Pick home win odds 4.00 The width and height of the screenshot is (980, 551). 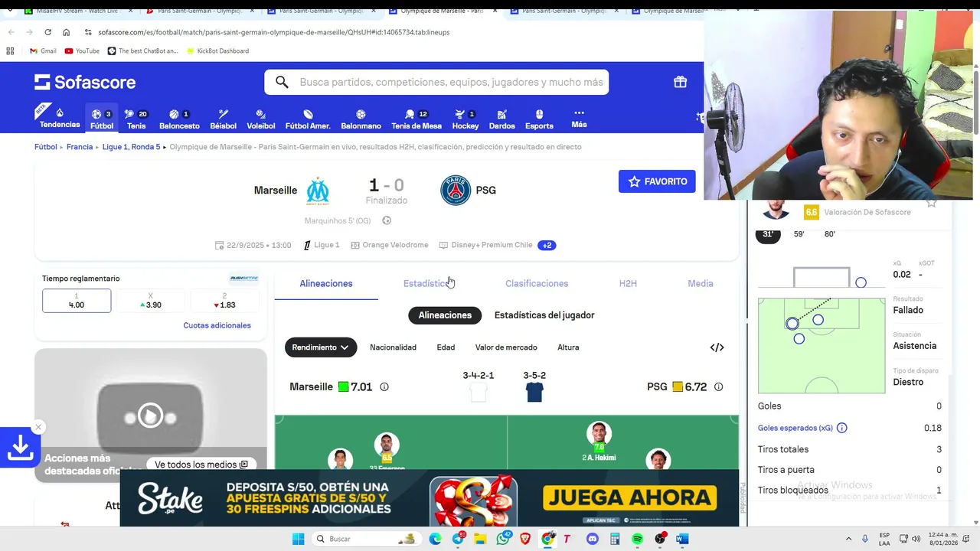pyautogui.click(x=77, y=301)
